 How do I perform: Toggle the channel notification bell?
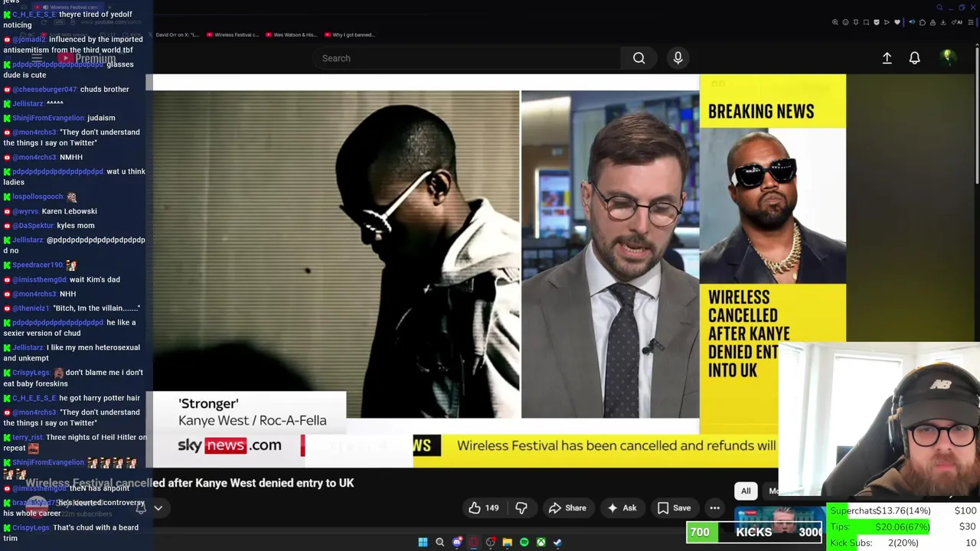pyautogui.click(x=141, y=507)
